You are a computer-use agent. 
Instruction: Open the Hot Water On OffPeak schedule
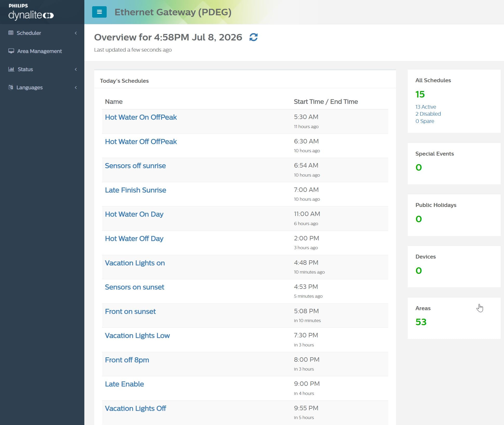tap(141, 117)
